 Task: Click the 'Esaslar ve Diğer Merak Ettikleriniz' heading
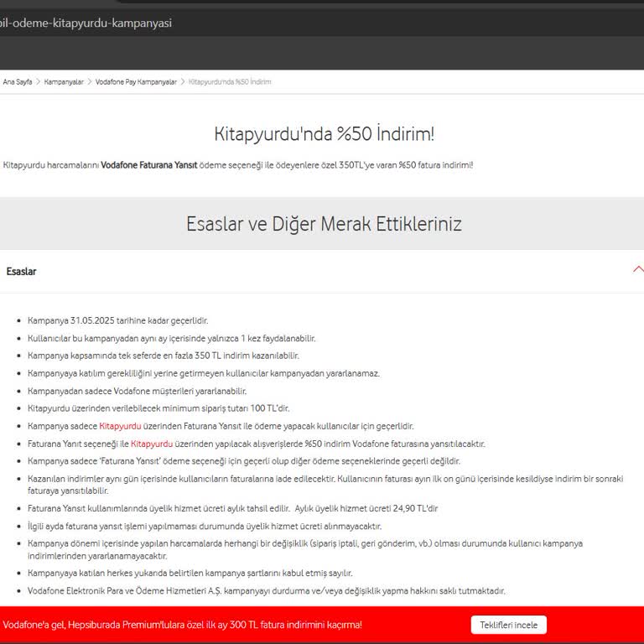[x=324, y=224]
